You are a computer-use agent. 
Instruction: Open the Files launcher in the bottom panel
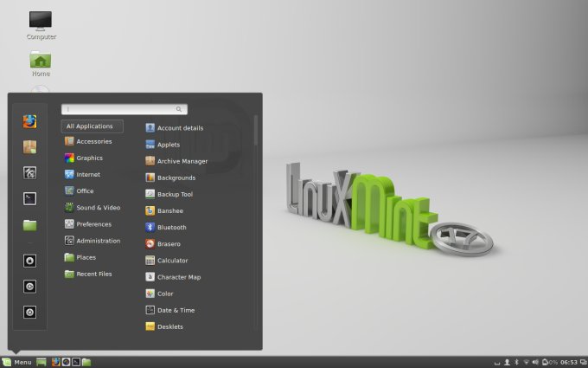[86, 362]
